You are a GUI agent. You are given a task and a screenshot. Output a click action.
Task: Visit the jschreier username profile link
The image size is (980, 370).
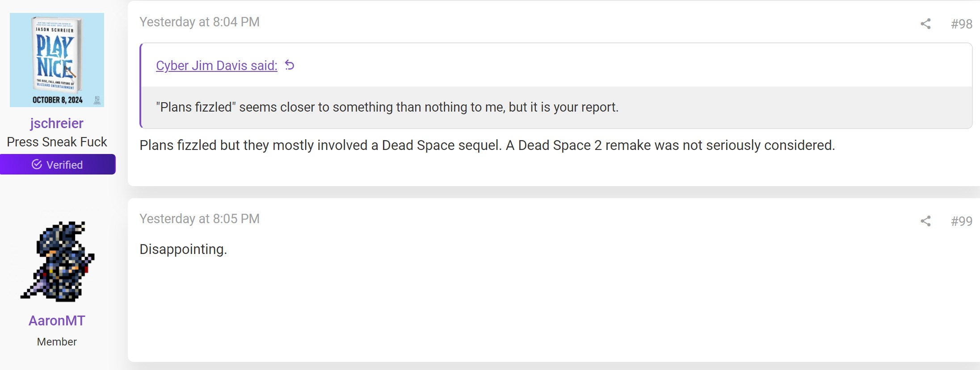pos(57,123)
